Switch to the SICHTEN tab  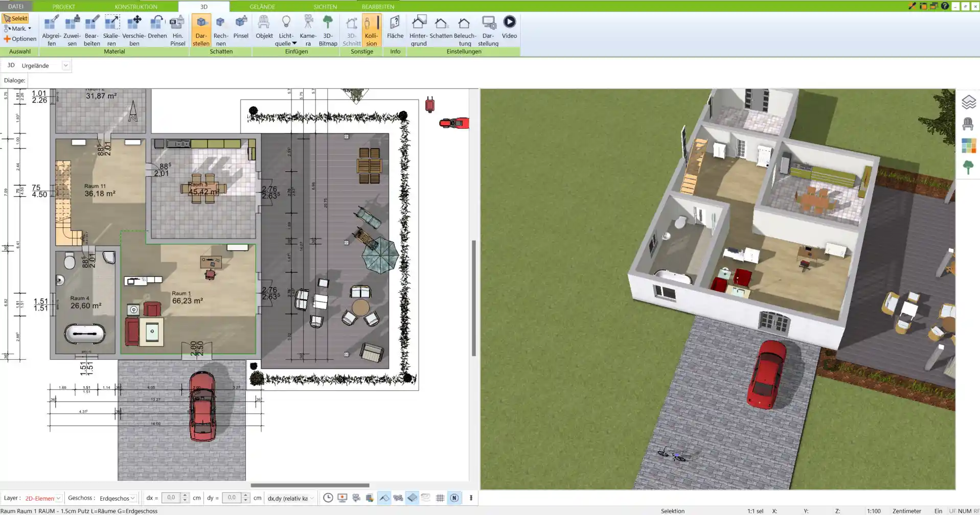(x=325, y=7)
